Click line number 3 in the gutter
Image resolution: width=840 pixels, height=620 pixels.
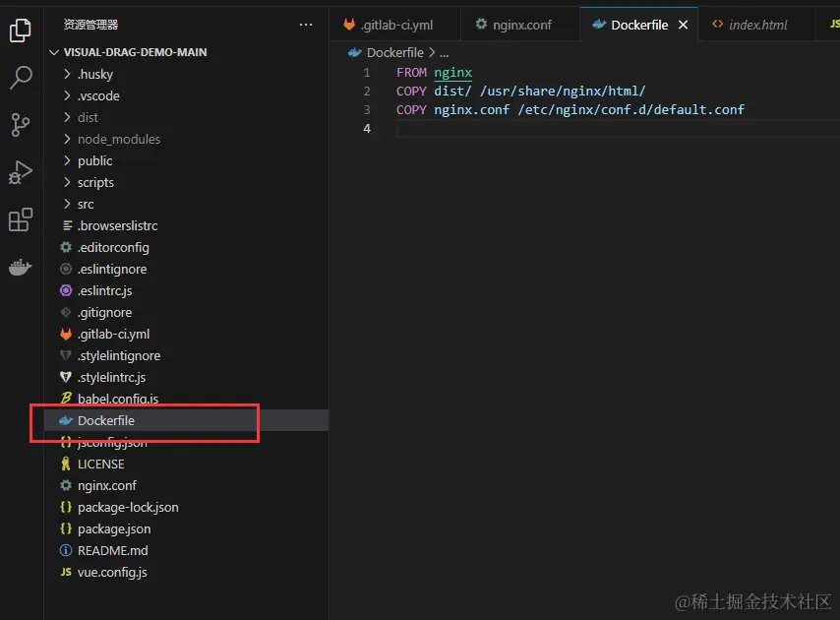(x=367, y=110)
